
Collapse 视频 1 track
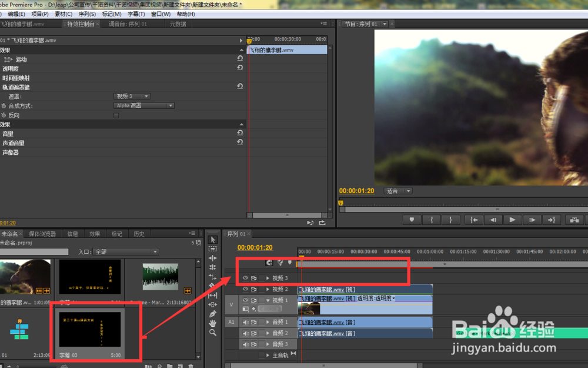coord(268,300)
